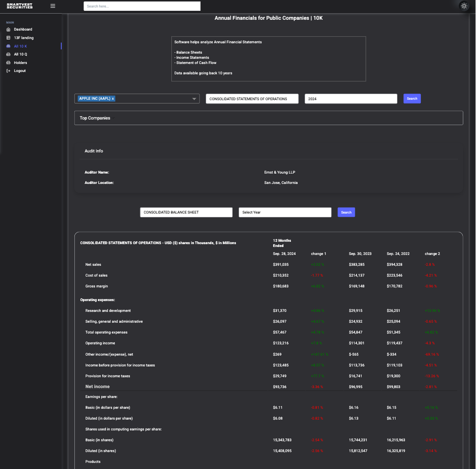Click Income before provision for income taxes
The height and width of the screenshot is (469, 476).
click(120, 366)
